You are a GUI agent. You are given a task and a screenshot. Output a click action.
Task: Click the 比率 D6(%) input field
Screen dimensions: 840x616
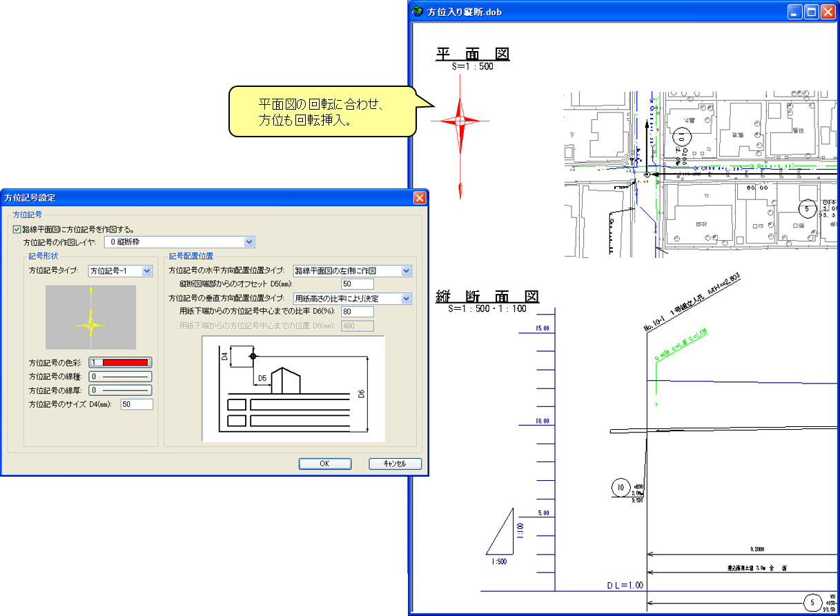(357, 312)
